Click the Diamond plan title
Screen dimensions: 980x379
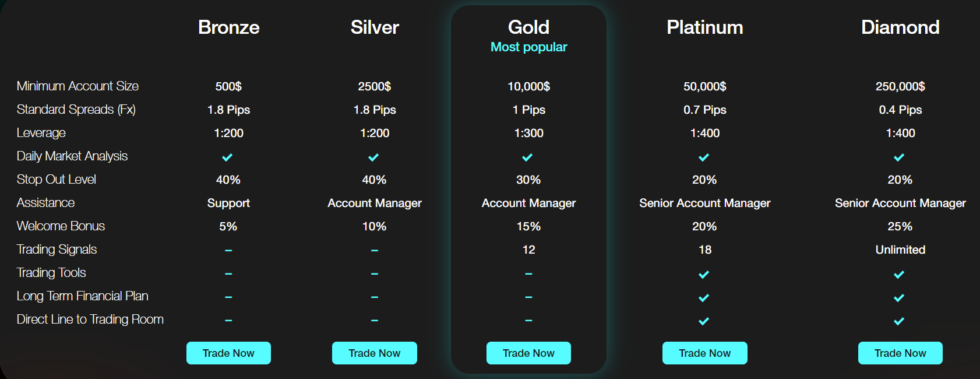coord(900,27)
